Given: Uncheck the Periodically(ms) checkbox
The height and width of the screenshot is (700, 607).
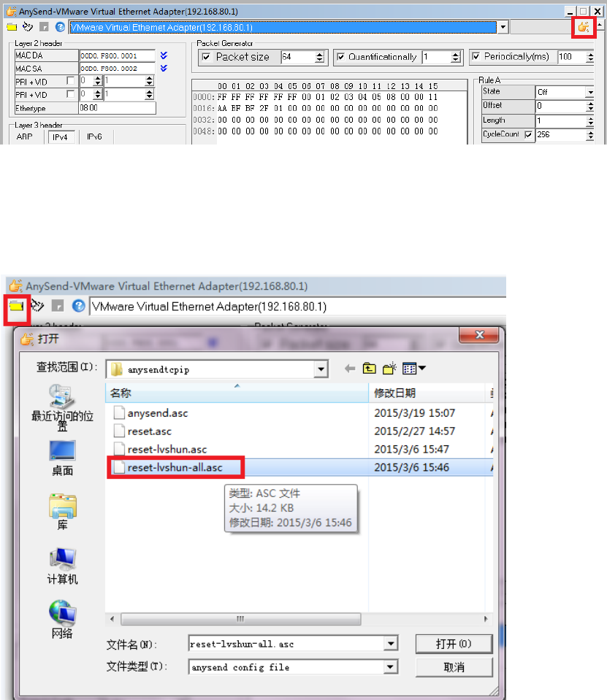Looking at the screenshot, I should (476, 56).
